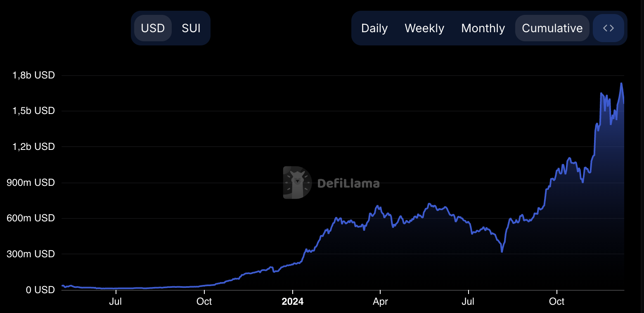Click the DefiLlama llama logo watermark
Viewport: 644px width, 313px height.
(x=297, y=183)
